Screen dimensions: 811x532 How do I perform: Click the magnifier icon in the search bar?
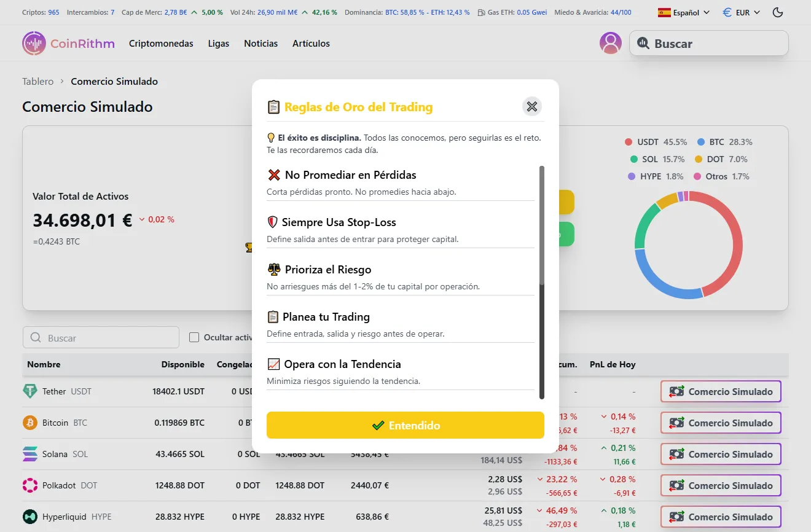(643, 43)
